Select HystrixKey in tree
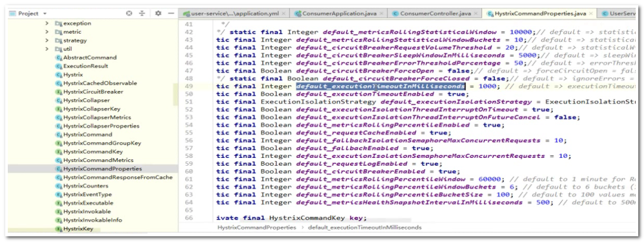 click(74, 228)
